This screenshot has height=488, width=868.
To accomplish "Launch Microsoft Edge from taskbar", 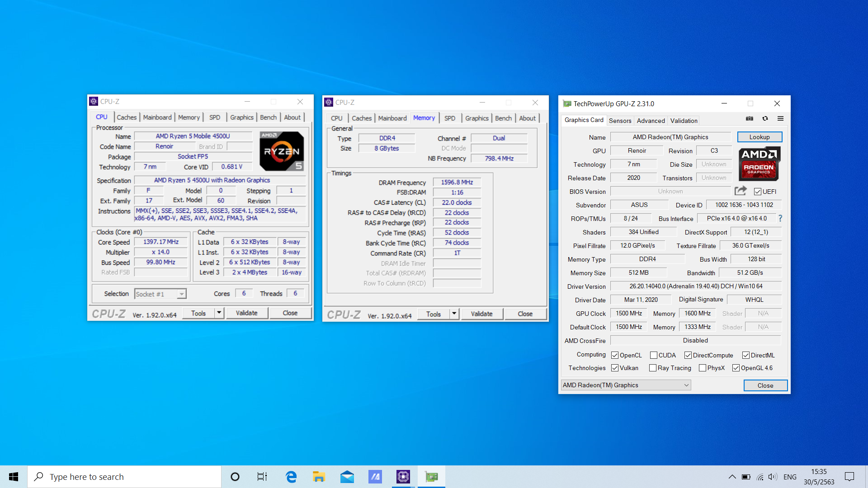I will pyautogui.click(x=291, y=477).
